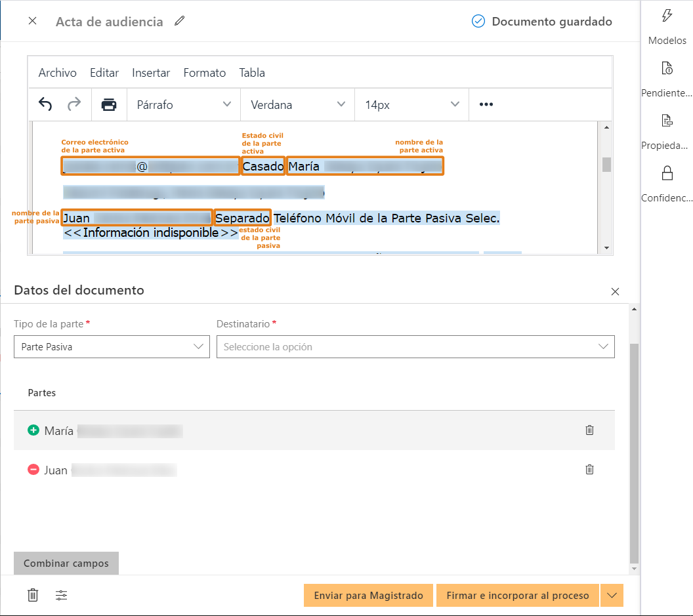Viewport: 693px width, 616px height.
Task: Undo the last edit
Action: click(x=45, y=104)
